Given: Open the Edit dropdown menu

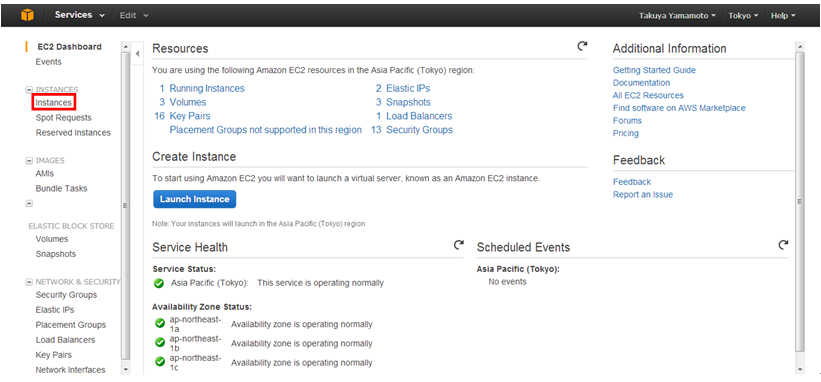Looking at the screenshot, I should (134, 16).
